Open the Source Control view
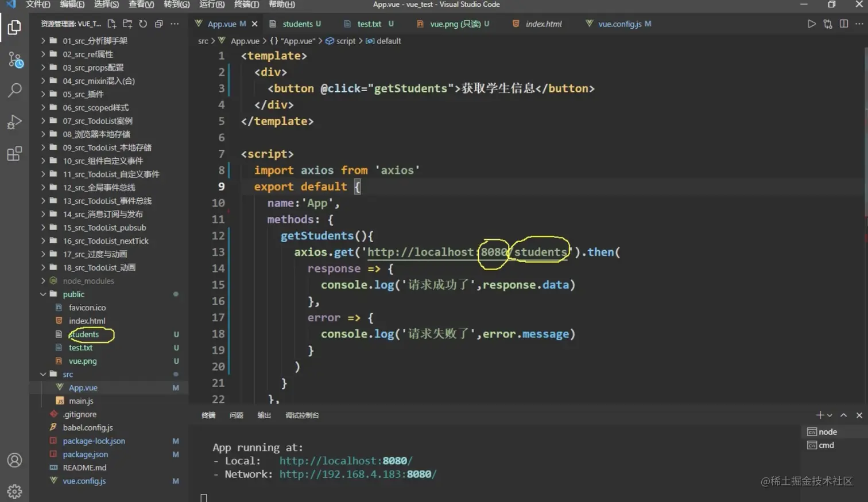Screen dimensions: 868x502 [14, 59]
